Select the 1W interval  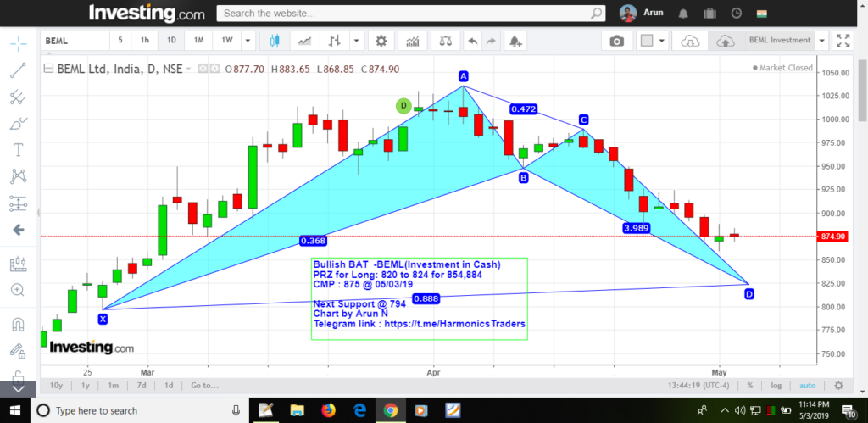pyautogui.click(x=227, y=41)
